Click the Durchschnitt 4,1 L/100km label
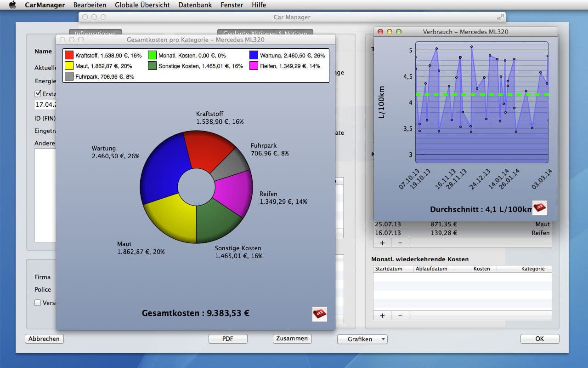Viewport: 588px width, 368px height. [481, 209]
